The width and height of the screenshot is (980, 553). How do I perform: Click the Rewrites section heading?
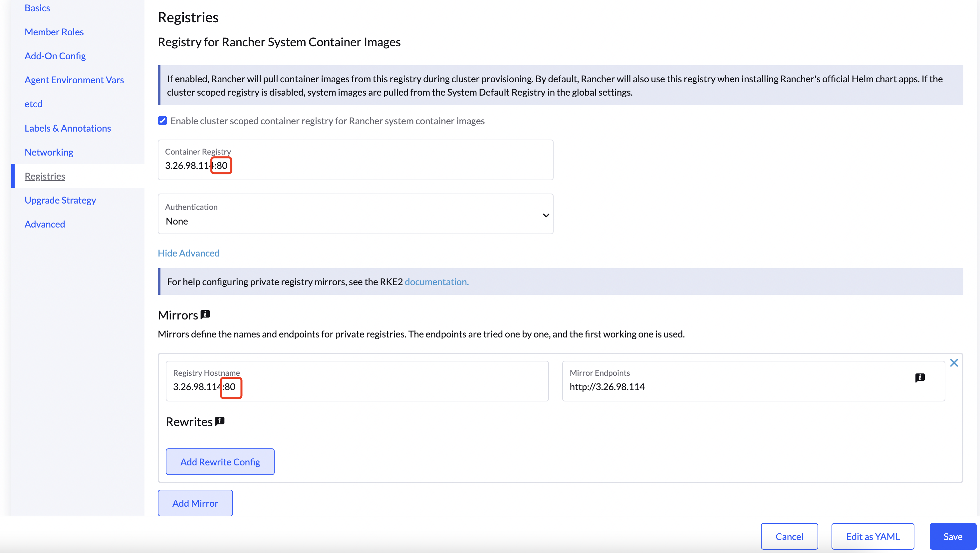click(x=189, y=422)
